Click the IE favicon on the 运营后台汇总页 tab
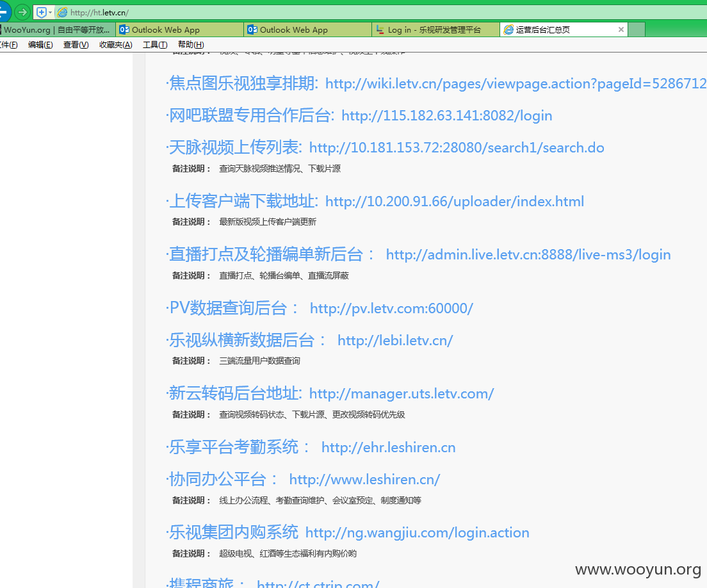707x588 pixels. 508,29
